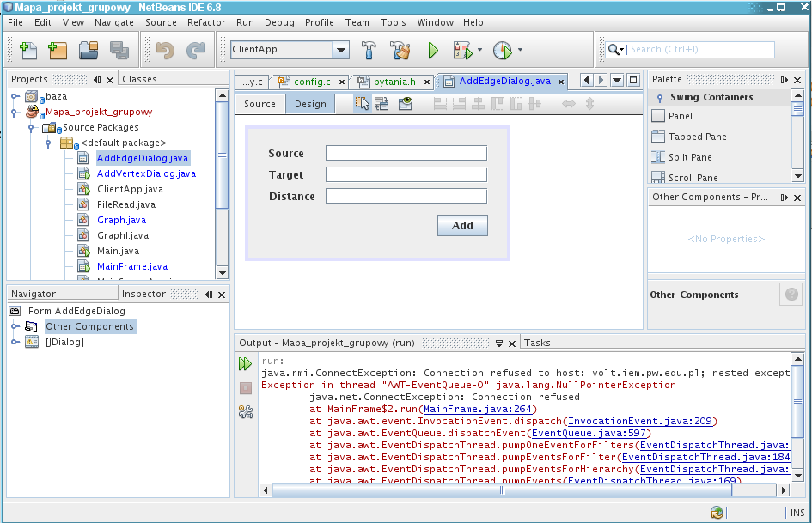The width and height of the screenshot is (812, 523).
Task: Click the Stop red square in Output
Action: point(246,388)
